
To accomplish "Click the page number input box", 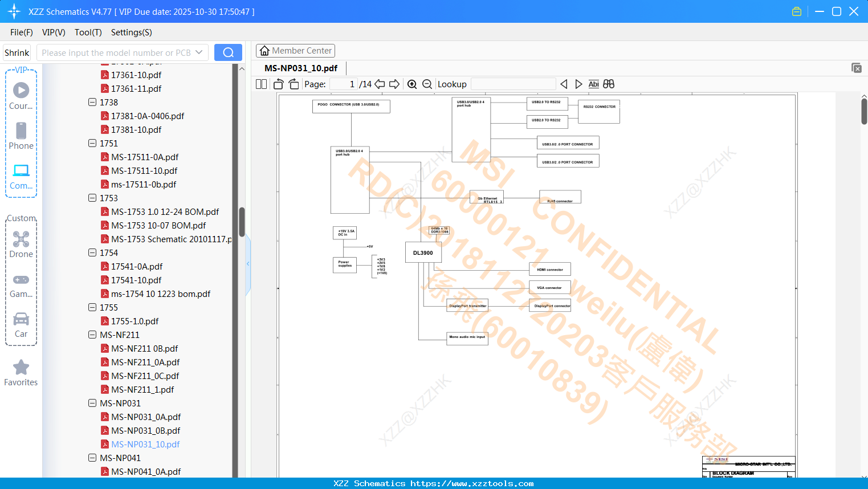I will (x=344, y=84).
